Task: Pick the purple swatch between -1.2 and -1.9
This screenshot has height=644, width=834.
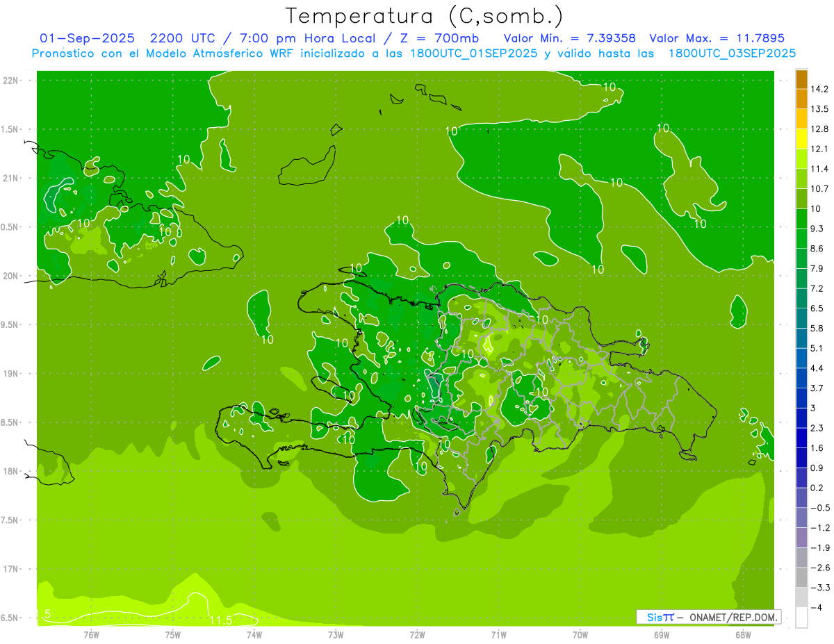Action: [801, 538]
